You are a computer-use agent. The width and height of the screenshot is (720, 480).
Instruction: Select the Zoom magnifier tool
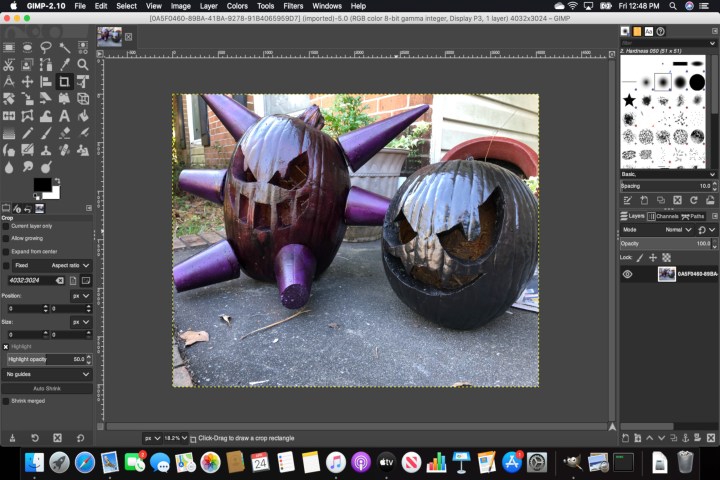pyautogui.click(x=83, y=64)
